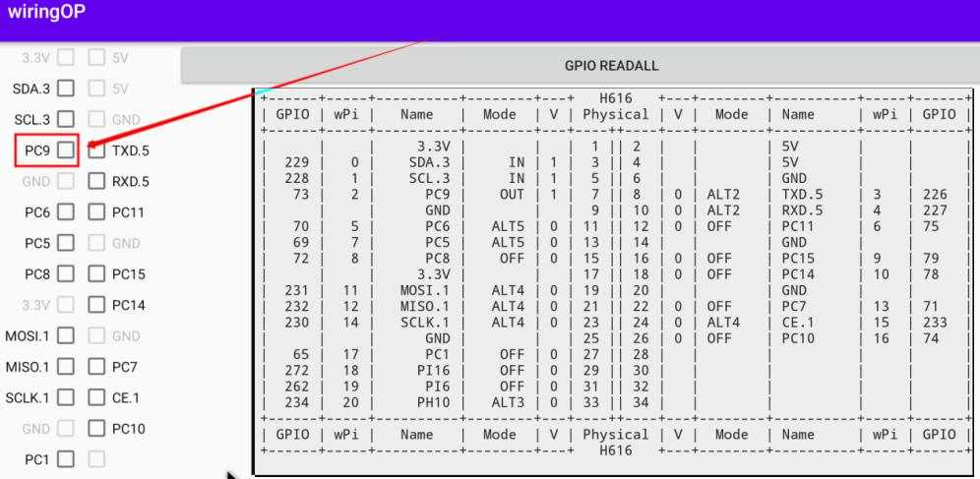
Task: Select the greyed 3.3V checkbox beside PC14
Action: [66, 305]
